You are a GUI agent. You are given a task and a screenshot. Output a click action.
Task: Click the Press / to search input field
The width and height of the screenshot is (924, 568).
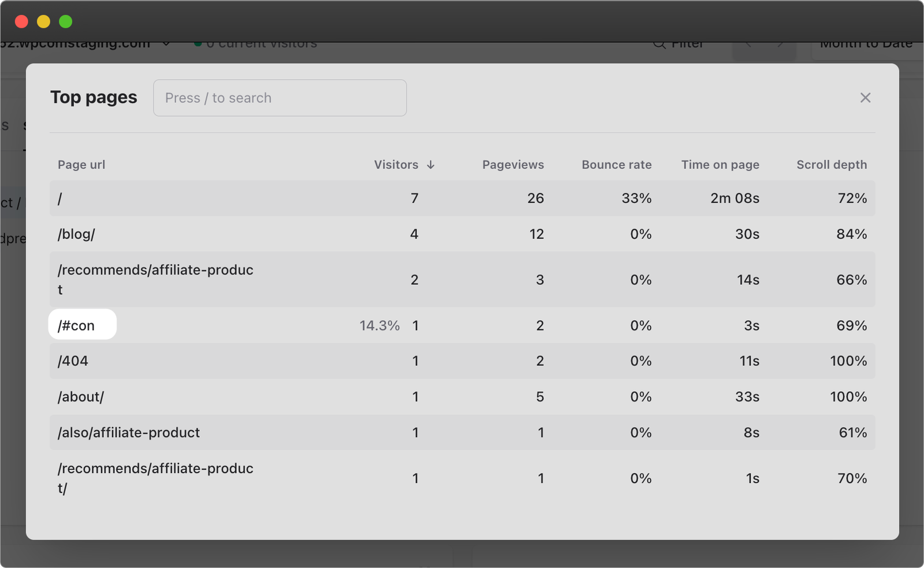click(x=280, y=98)
